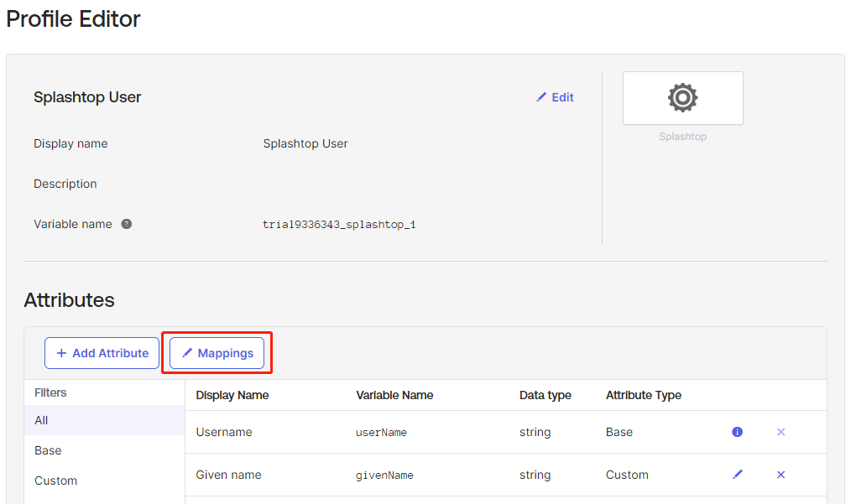Click the Splashtop User profile heading

[87, 97]
